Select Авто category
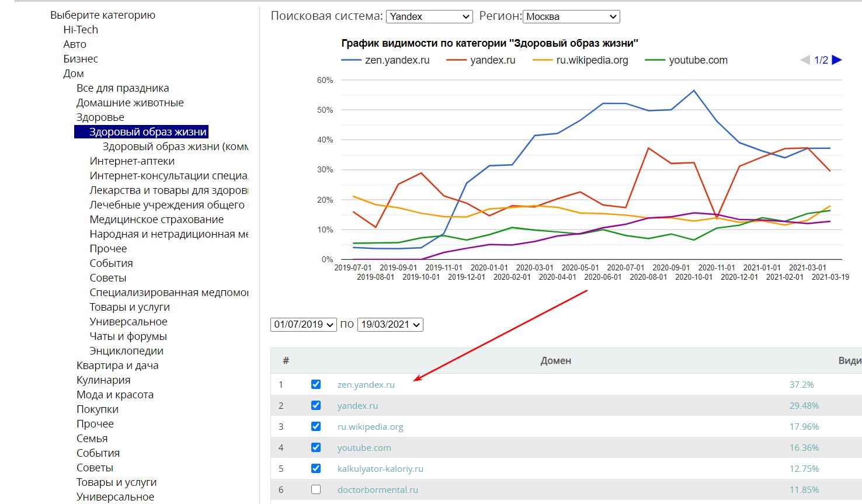Image resolution: width=862 pixels, height=504 pixels. [75, 44]
